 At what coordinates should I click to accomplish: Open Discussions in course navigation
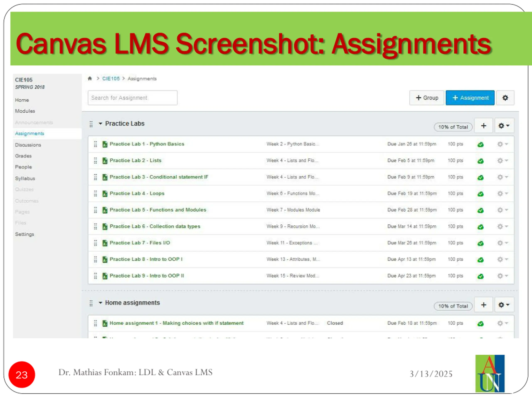click(28, 145)
